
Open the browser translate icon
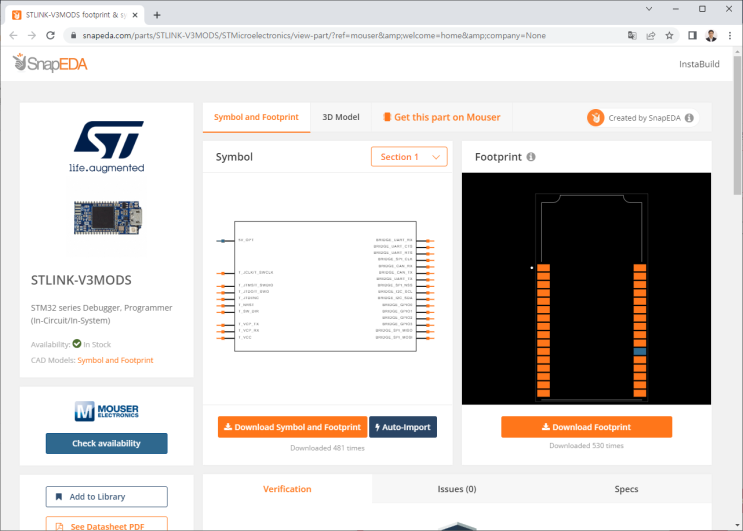(x=632, y=36)
